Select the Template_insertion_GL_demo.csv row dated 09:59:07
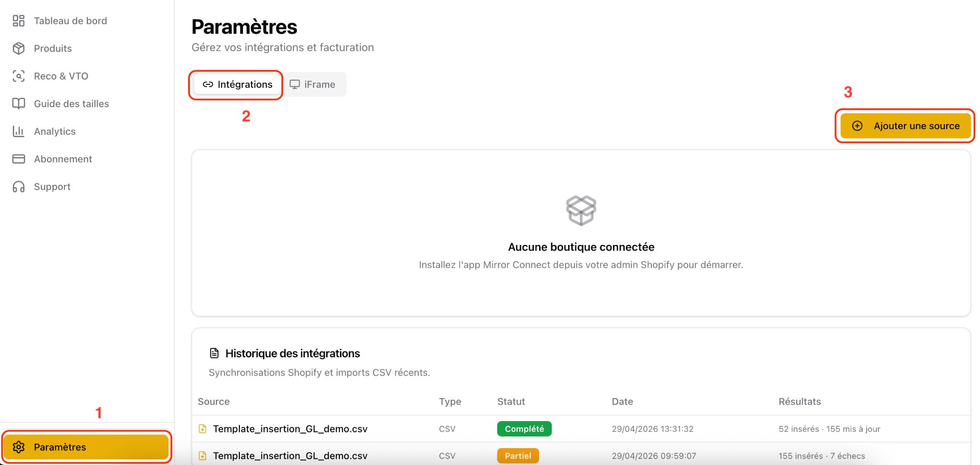980x465 pixels. 581,454
